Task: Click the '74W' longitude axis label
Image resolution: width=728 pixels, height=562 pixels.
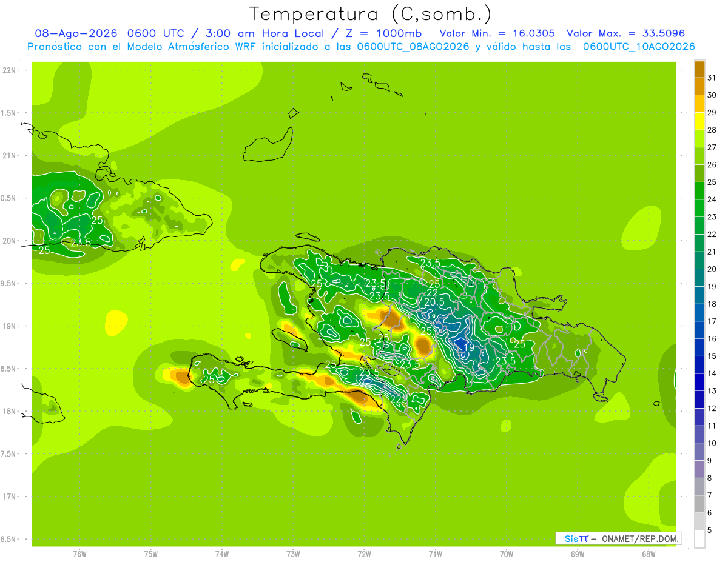Action: (222, 554)
